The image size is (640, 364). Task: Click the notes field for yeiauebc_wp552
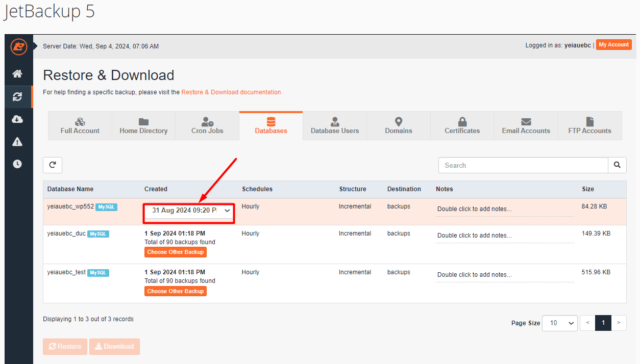click(505, 209)
